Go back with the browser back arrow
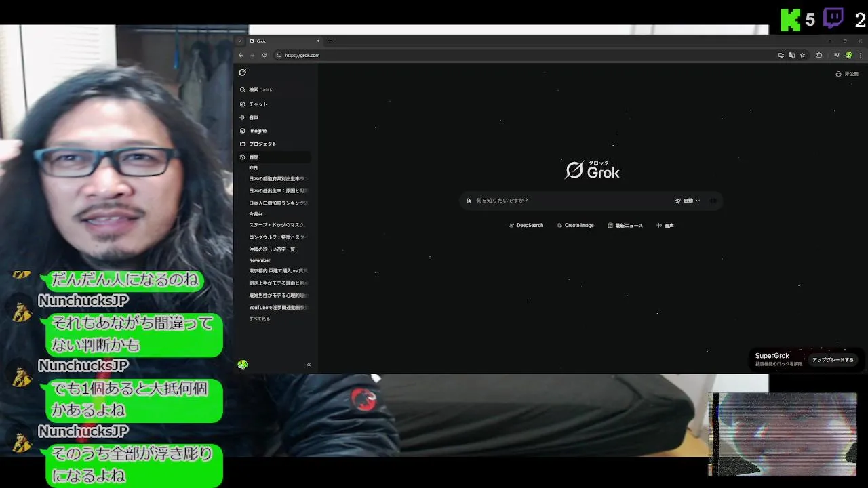This screenshot has height=488, width=868. tap(241, 55)
